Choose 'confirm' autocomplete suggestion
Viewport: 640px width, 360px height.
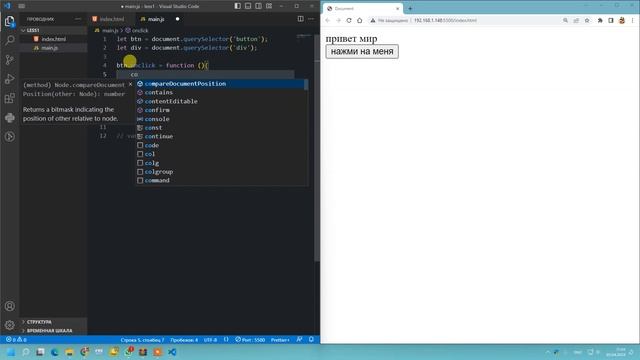pyautogui.click(x=220, y=110)
